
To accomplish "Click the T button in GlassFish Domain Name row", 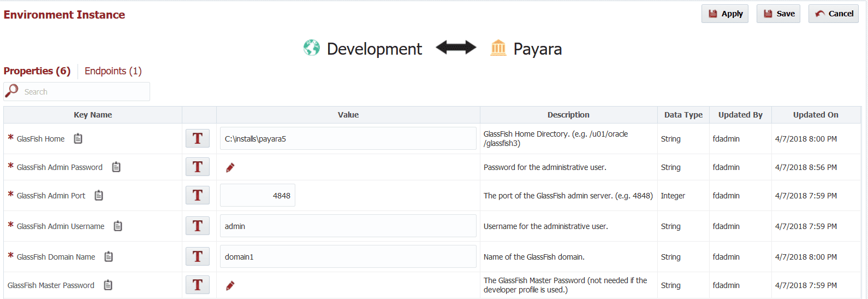I will [x=198, y=257].
